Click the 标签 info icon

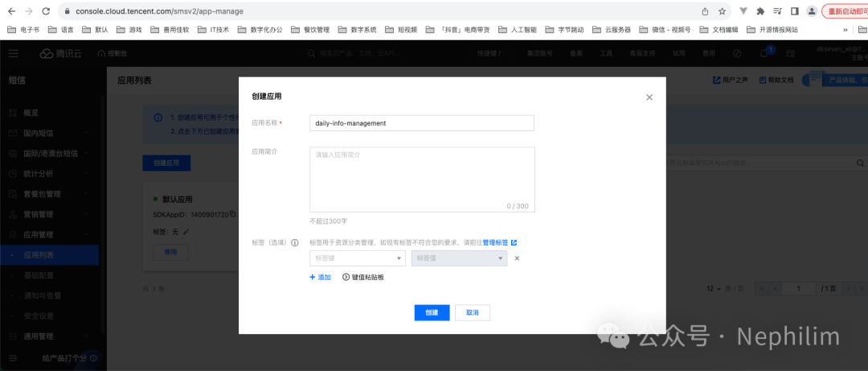click(295, 243)
